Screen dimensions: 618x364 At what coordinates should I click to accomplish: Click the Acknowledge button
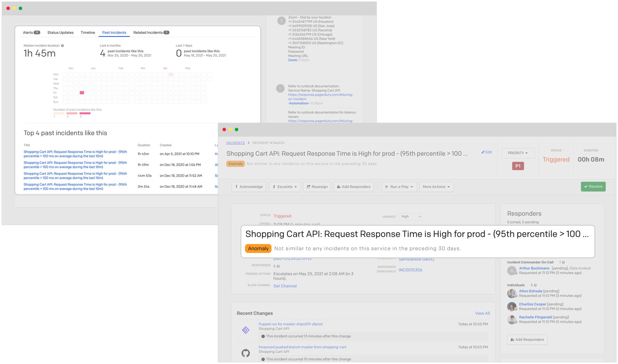tap(249, 187)
